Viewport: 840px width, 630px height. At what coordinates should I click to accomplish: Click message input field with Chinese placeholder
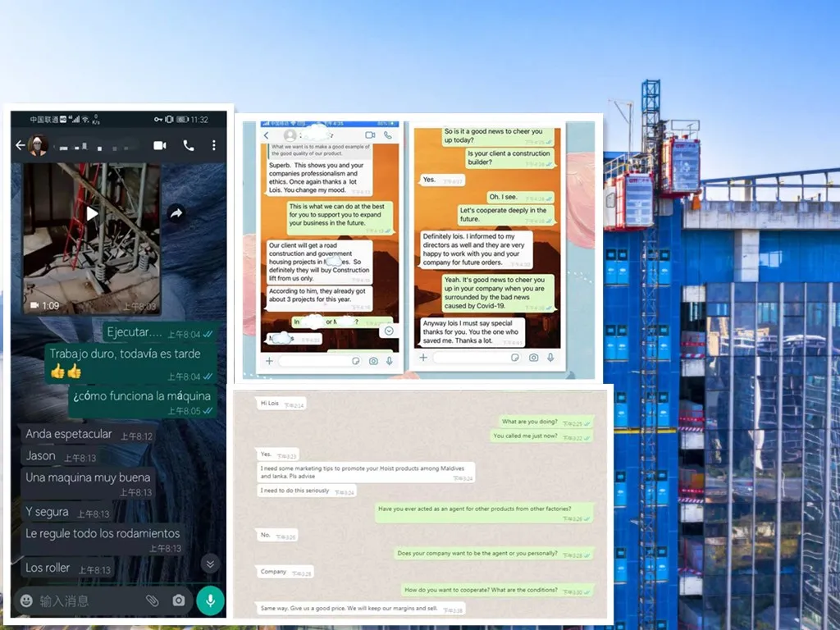tap(86, 600)
